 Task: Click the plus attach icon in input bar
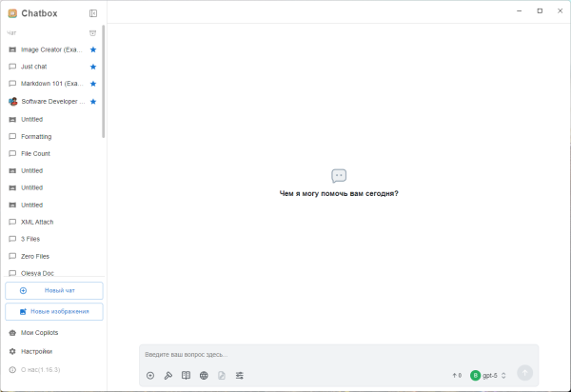tap(150, 376)
